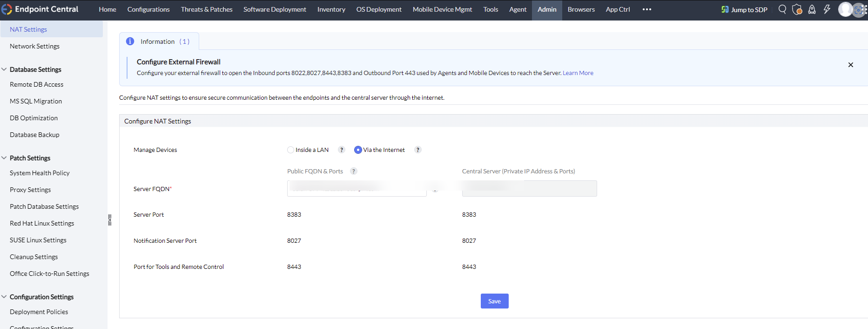Open the Inventory menu

click(x=331, y=9)
